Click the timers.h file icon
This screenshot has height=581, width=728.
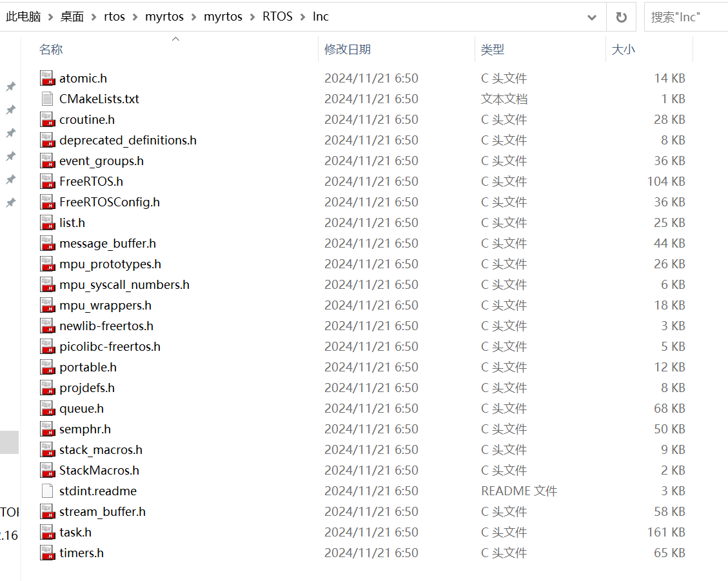(x=47, y=553)
